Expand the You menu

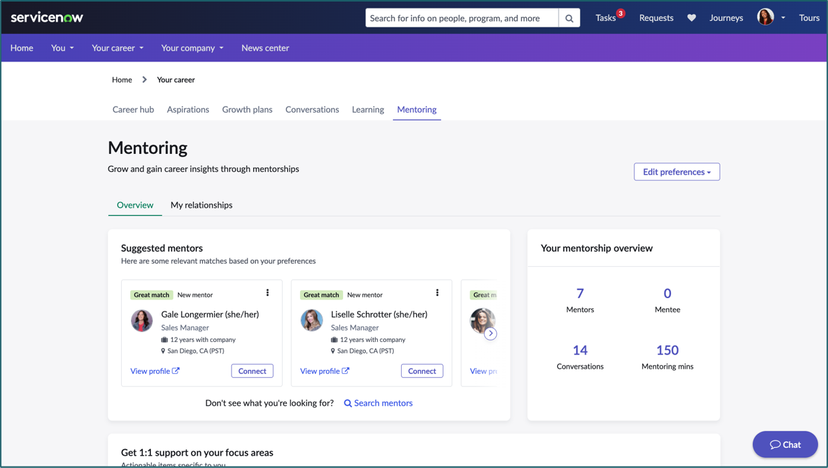click(62, 48)
